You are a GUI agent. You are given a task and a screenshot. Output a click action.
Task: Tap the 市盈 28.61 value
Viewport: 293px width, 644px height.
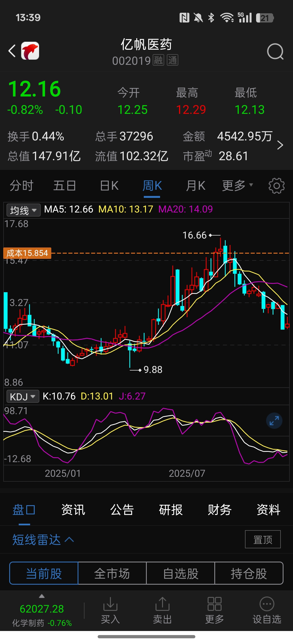pos(233,156)
